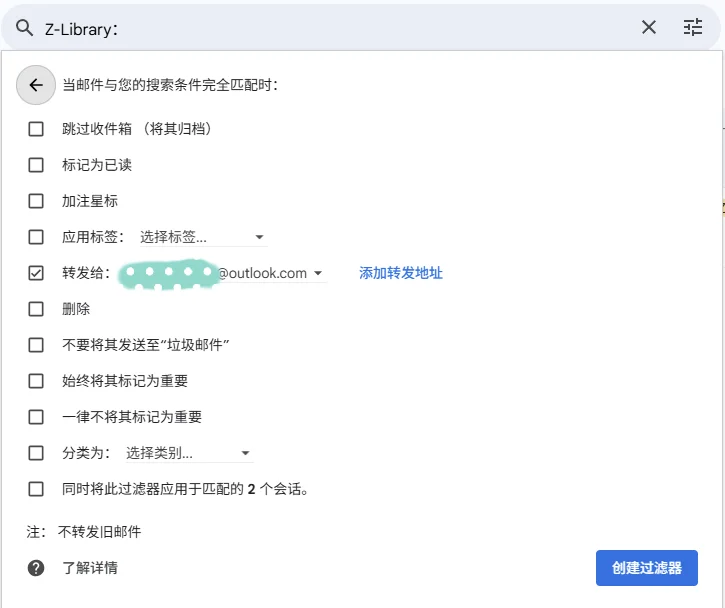Toggle the 应用标签 checkbox
Image resolution: width=725 pixels, height=608 pixels.
(36, 237)
